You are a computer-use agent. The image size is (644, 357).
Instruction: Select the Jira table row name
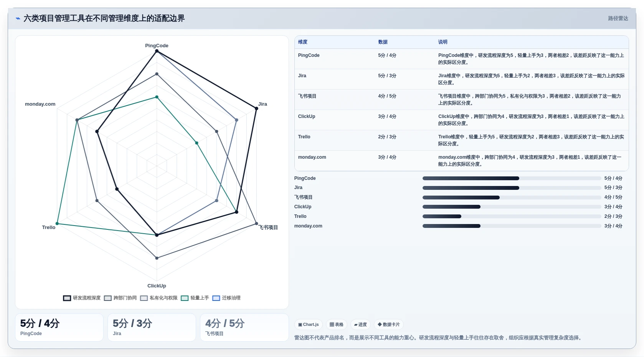click(302, 76)
